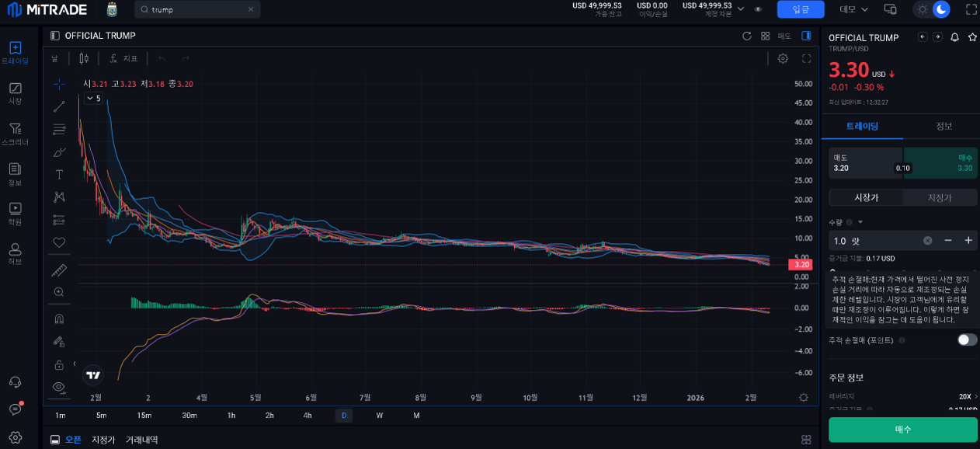Screen dimensions: 980x449
Task: Toggle balance visibility eye icon
Action: tap(758, 9)
